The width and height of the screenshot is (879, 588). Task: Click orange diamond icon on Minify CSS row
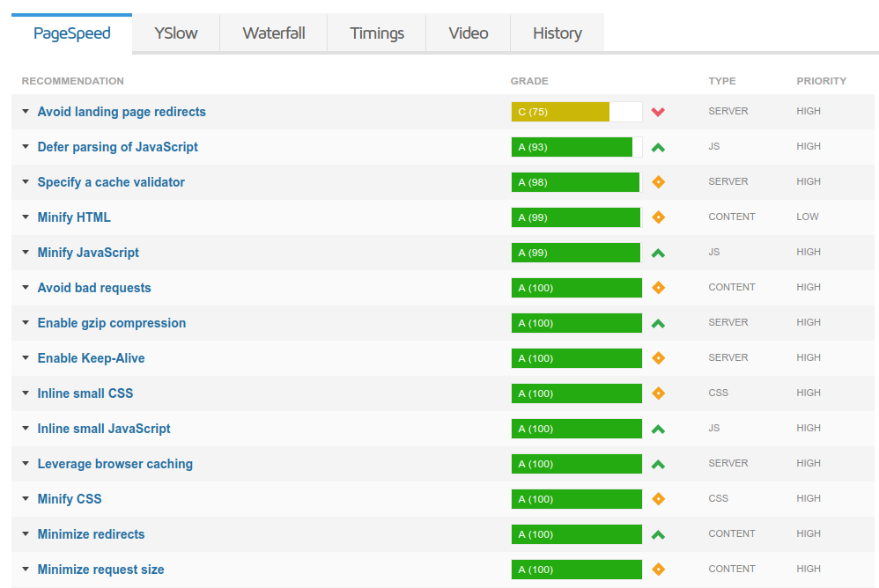coord(658,499)
